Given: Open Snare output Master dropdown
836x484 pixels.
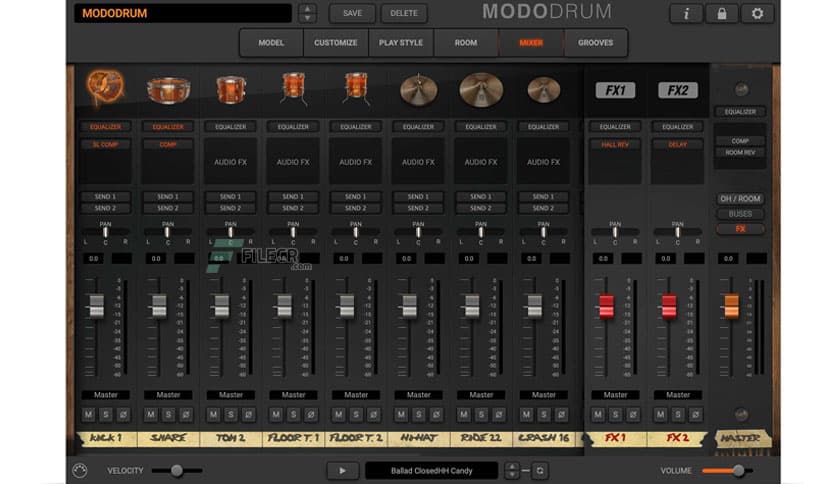Looking at the screenshot, I should pyautogui.click(x=168, y=395).
